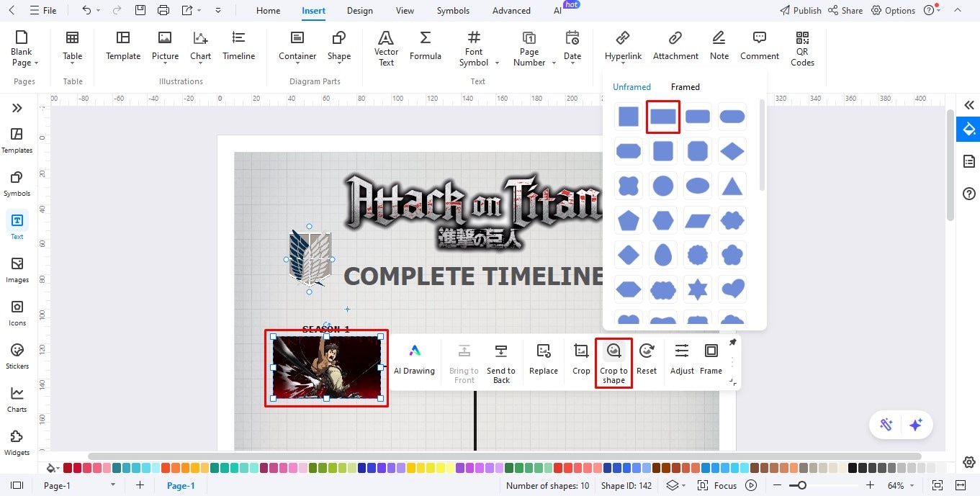Open the AI tab
The height and width of the screenshot is (496, 980).
coord(557,11)
